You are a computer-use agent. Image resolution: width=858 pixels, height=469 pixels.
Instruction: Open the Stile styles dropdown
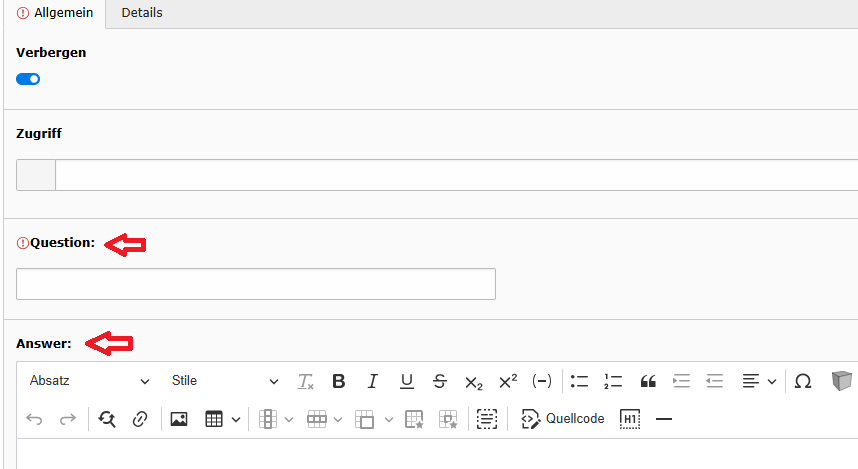[x=225, y=381]
